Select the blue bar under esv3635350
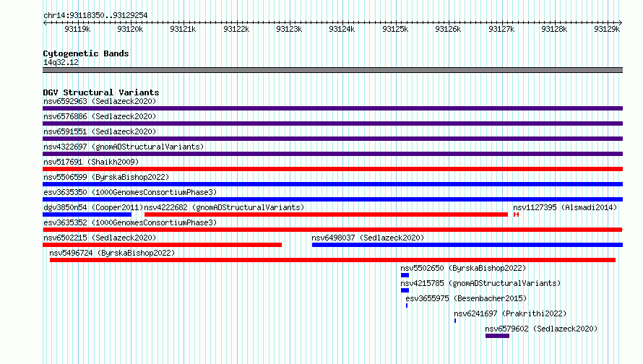 [332, 199]
